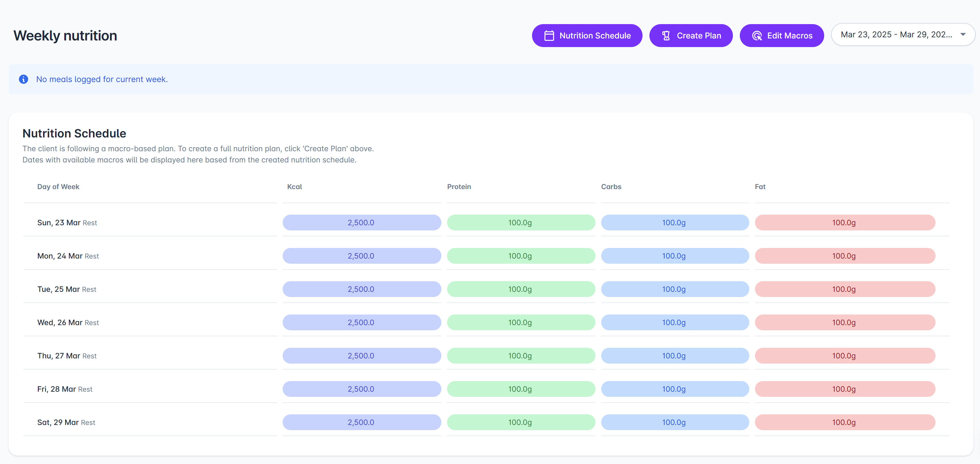The height and width of the screenshot is (464, 980).
Task: Open the date range dropdown arrow
Action: point(962,35)
